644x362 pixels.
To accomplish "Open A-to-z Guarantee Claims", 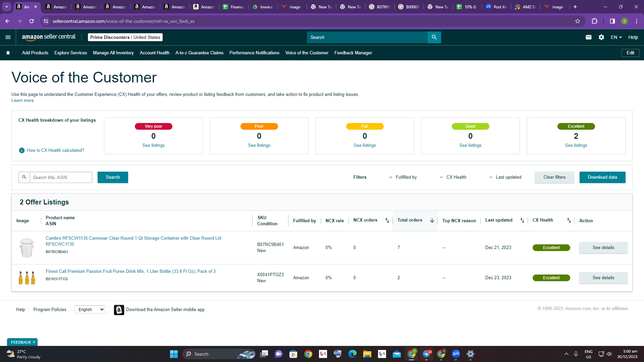I will pos(199,53).
